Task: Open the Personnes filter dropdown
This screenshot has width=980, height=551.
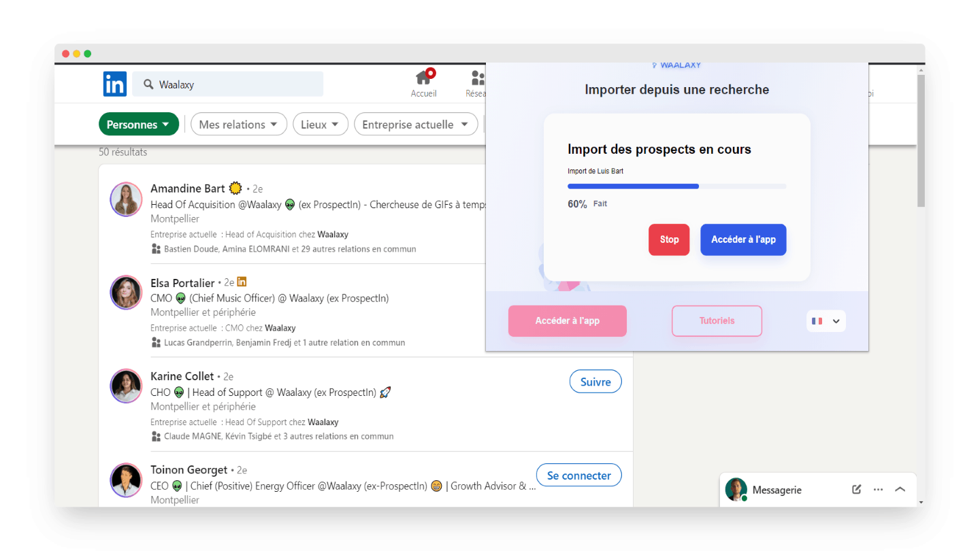Action: (x=139, y=124)
